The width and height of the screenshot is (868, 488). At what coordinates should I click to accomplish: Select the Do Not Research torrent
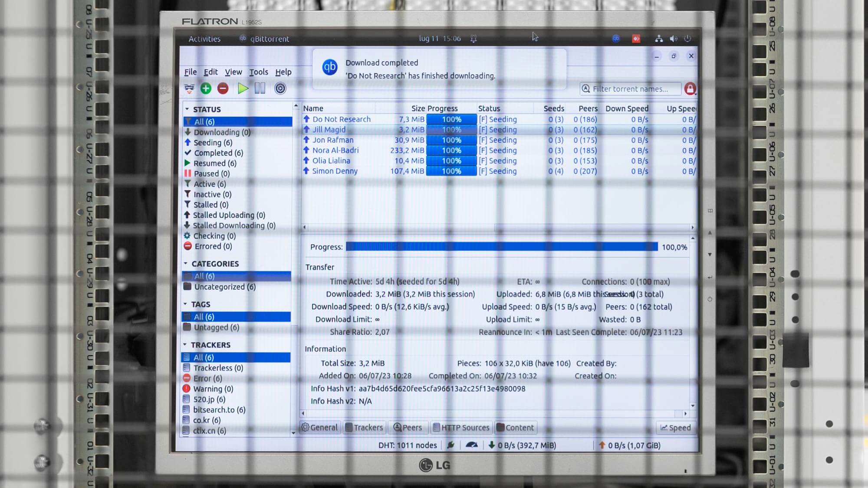[499, 119]
